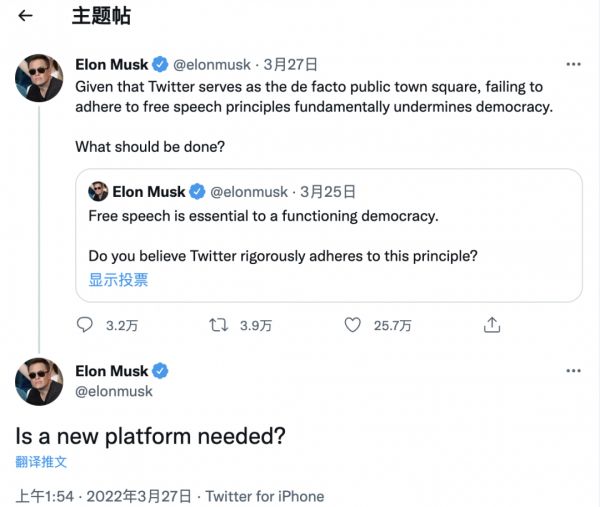Open the more options menu on first tweet
This screenshot has width=600, height=507.
point(573,64)
